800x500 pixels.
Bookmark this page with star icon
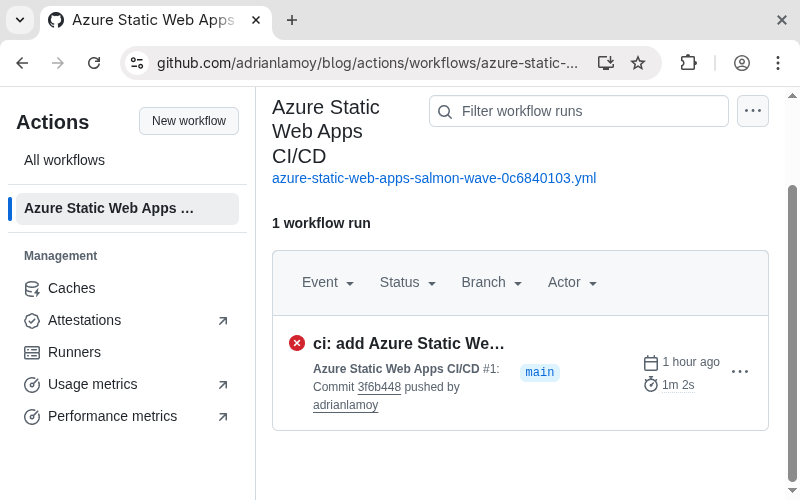[638, 63]
